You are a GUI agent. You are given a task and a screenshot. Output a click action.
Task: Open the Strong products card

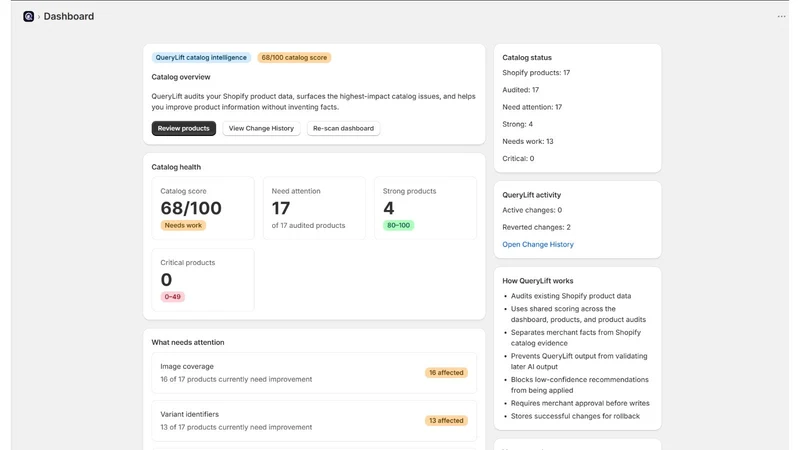[426, 208]
